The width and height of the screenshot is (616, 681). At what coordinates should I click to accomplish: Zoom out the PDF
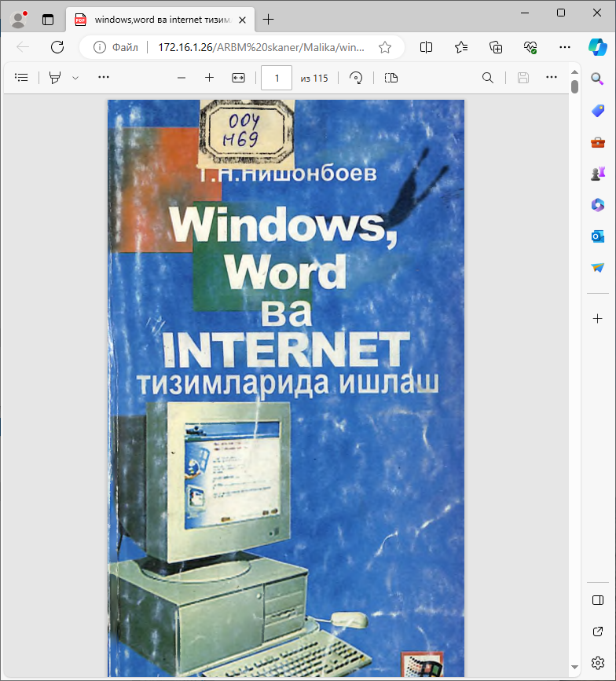[181, 78]
